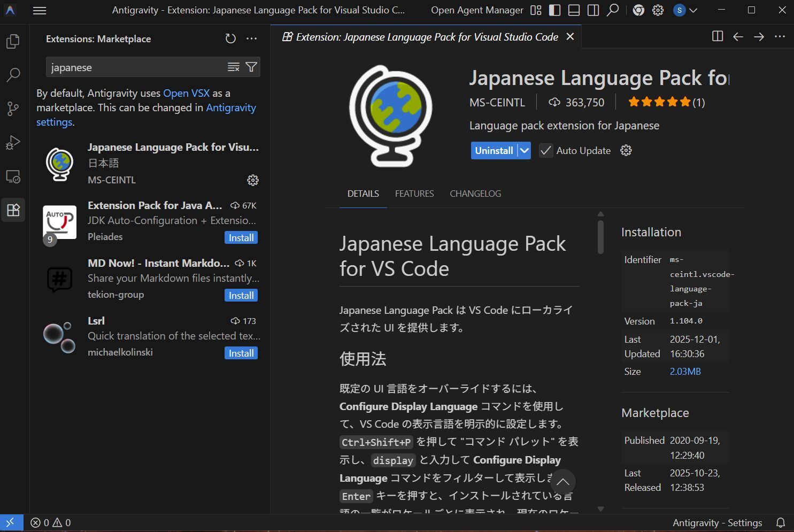The image size is (794, 532).
Task: Click the notifications bell in status bar
Action: (x=781, y=522)
